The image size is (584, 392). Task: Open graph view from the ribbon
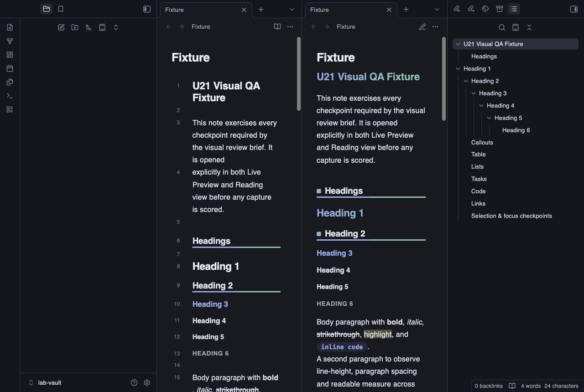(10, 41)
